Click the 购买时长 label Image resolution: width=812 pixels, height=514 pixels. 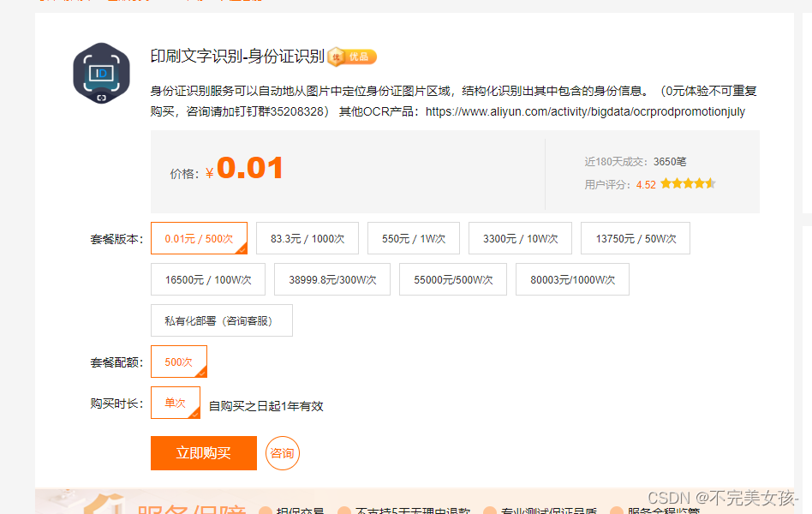(x=116, y=403)
